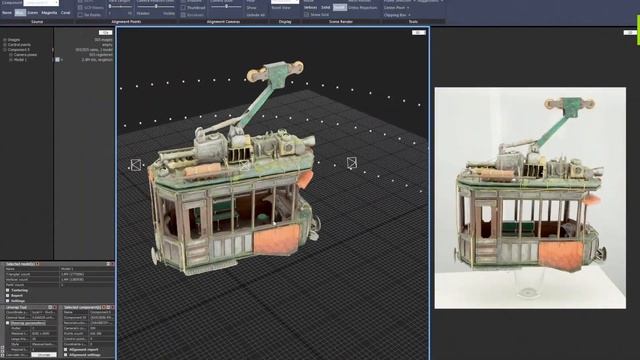Screen dimensions: 640x360
Task: Open the 3D viewport layout button at top right
Action: pyautogui.click(x=418, y=32)
